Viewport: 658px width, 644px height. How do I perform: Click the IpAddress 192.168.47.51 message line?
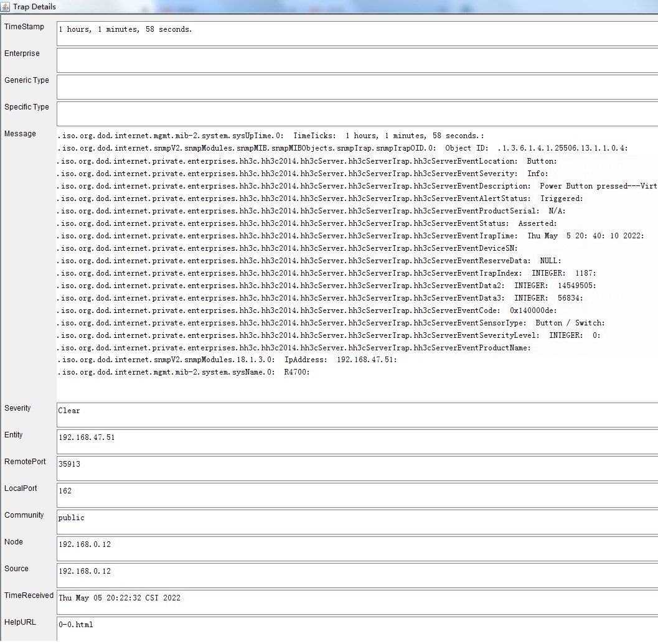tap(227, 360)
